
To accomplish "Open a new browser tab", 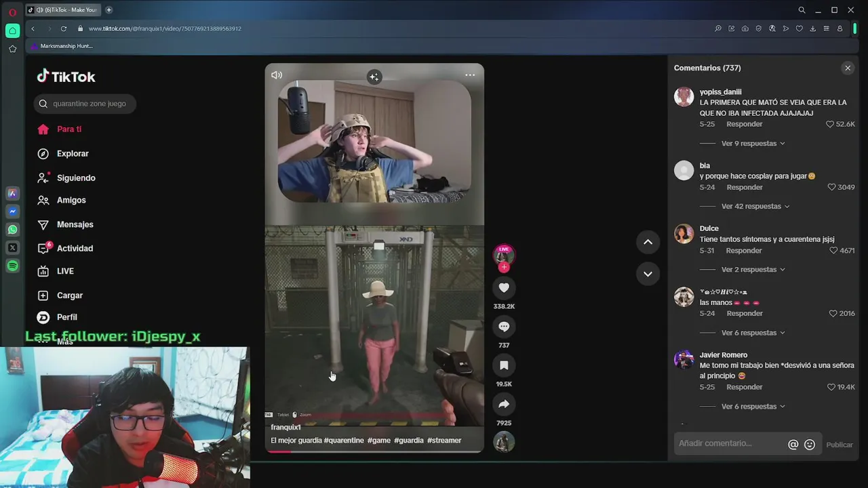I will coord(108,9).
